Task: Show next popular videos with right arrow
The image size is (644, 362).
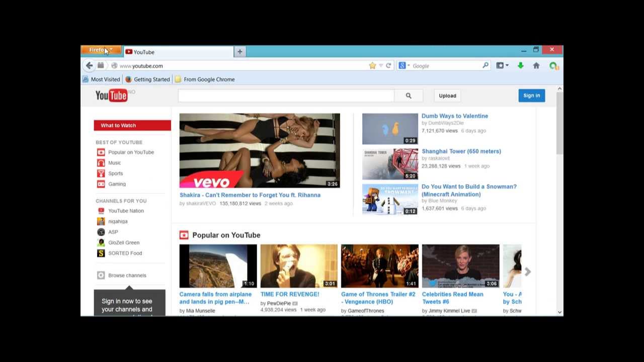Action: click(527, 271)
